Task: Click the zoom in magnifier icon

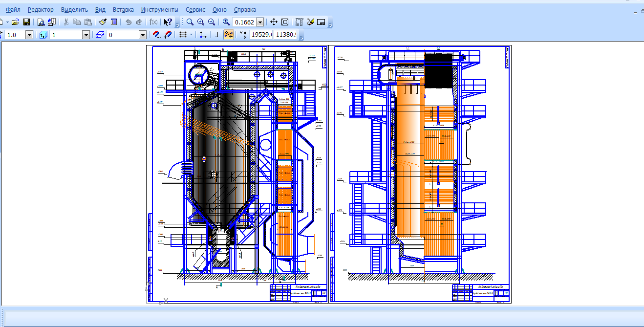Action: [x=201, y=22]
